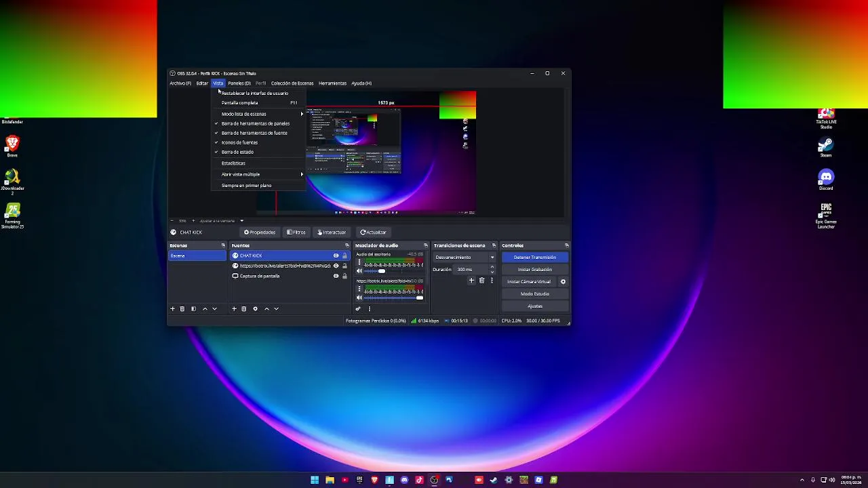The image size is (868, 488).
Task: Enable Modo Estudio button
Action: [535, 294]
